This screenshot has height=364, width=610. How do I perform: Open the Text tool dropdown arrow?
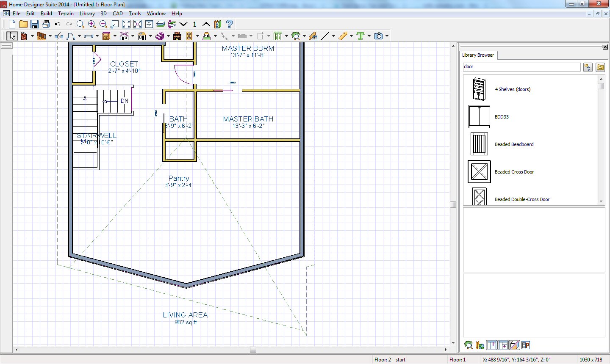[369, 36]
